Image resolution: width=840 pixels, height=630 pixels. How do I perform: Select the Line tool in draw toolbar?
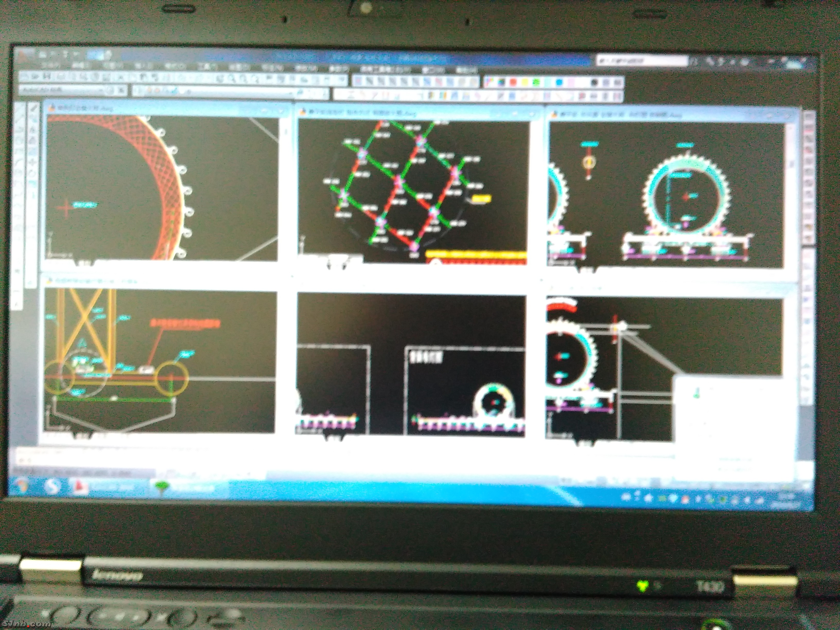coord(33,109)
